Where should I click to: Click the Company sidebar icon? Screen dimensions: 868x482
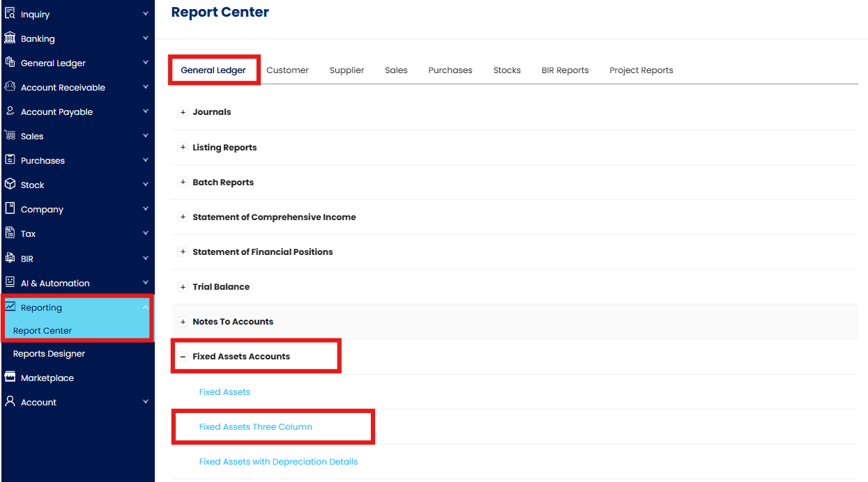coord(10,208)
